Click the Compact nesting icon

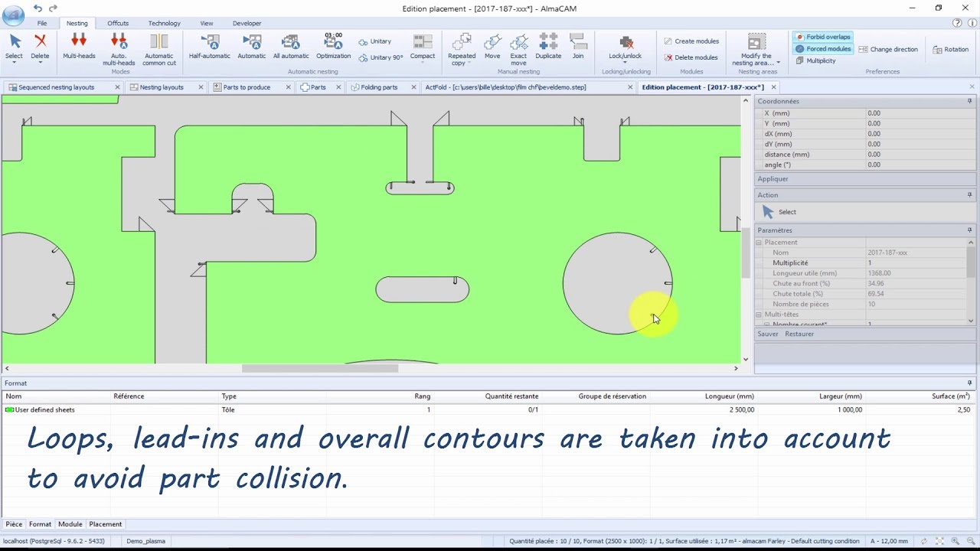coord(423,46)
